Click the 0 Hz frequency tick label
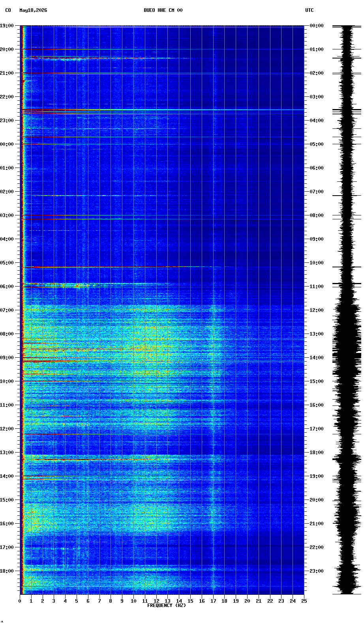The image size is (364, 626). point(20,601)
